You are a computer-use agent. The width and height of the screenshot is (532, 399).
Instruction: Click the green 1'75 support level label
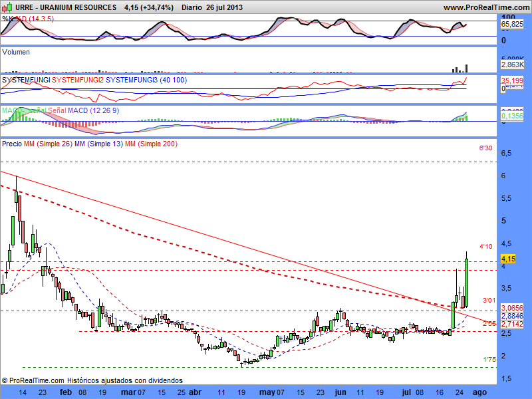pyautogui.click(x=489, y=359)
